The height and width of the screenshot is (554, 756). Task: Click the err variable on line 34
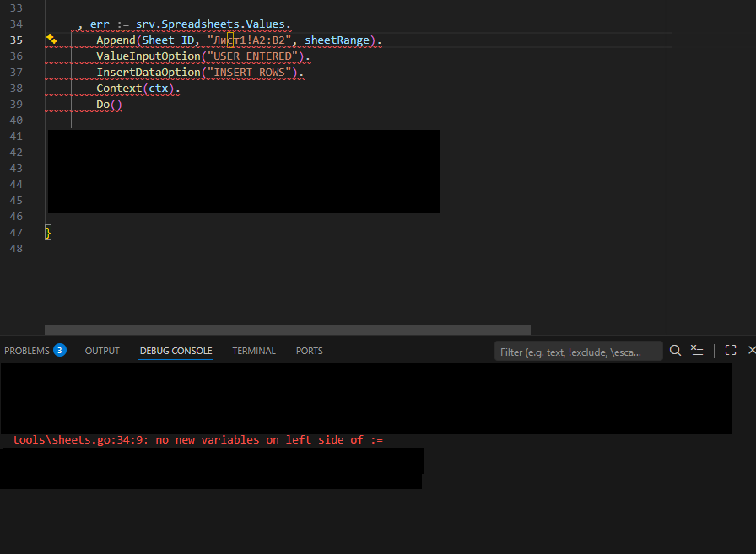[100, 24]
